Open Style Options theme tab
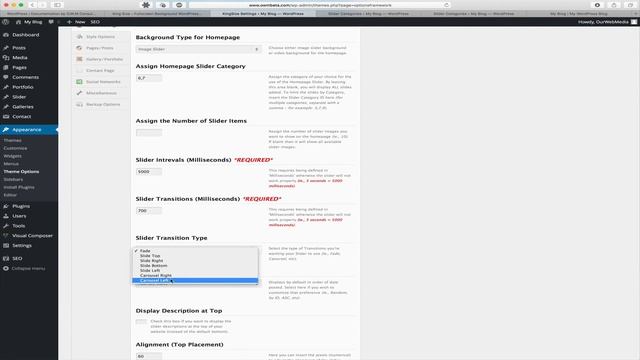Image resolution: width=640 pixels, height=360 pixels. pos(100,37)
